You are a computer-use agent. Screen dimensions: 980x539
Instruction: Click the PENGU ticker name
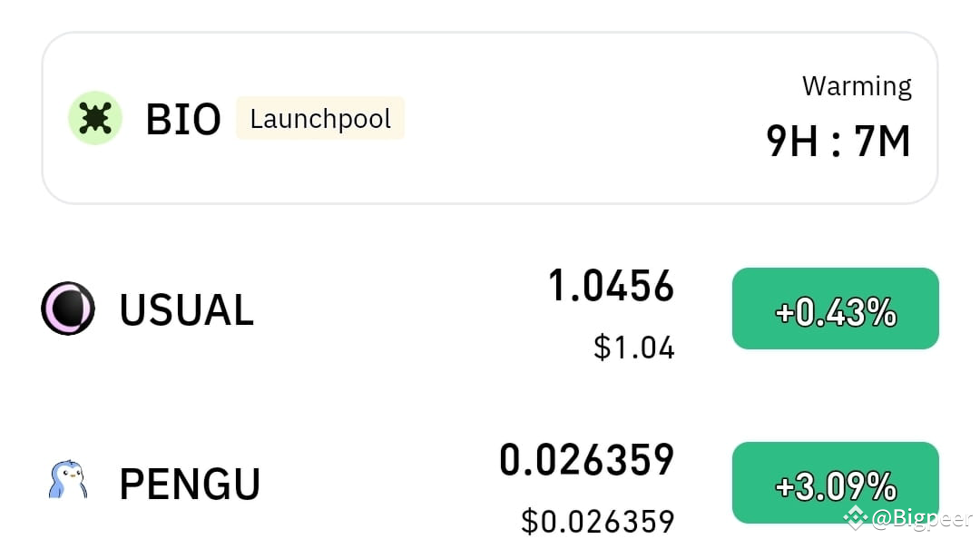pos(189,483)
